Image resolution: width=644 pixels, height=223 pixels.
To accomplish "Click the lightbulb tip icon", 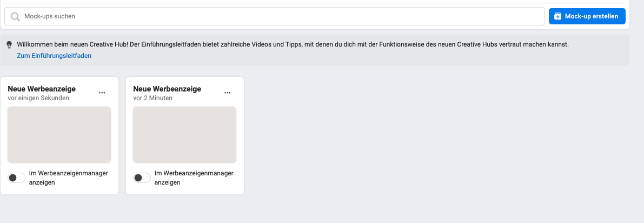I will (x=9, y=44).
